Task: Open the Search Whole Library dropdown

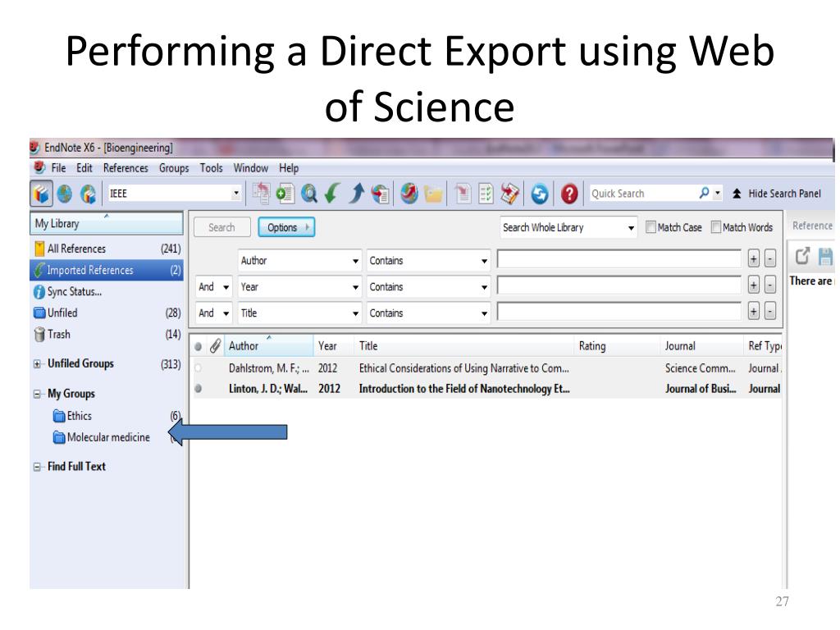Action: pyautogui.click(x=631, y=228)
